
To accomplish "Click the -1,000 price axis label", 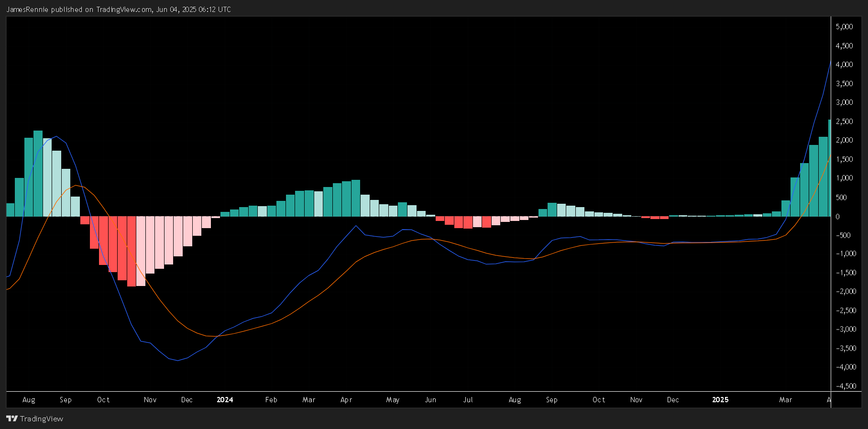I will (846, 253).
